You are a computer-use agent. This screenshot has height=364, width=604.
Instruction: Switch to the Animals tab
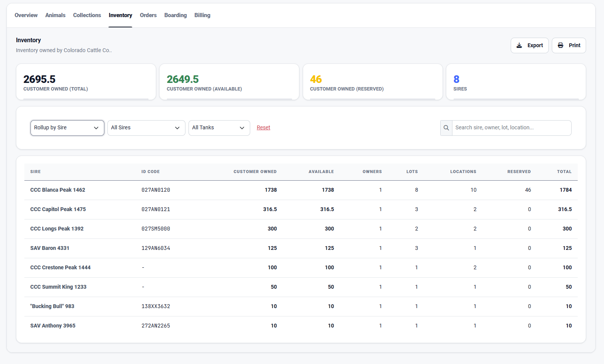pos(55,15)
